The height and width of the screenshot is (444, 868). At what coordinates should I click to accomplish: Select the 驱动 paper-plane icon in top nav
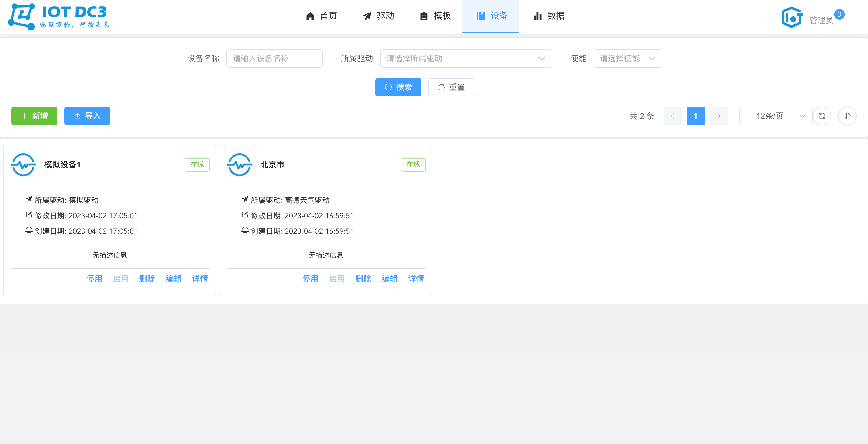(367, 16)
